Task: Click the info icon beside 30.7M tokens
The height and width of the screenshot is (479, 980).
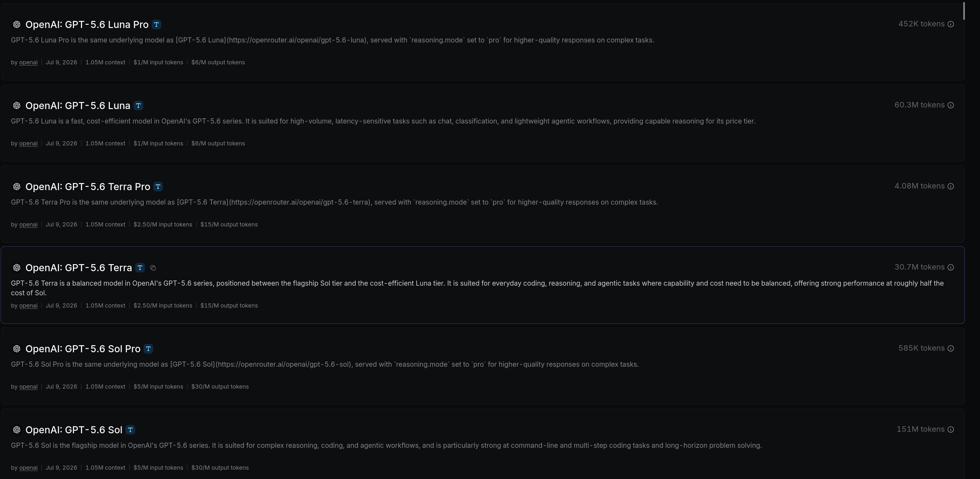Action: click(x=950, y=268)
